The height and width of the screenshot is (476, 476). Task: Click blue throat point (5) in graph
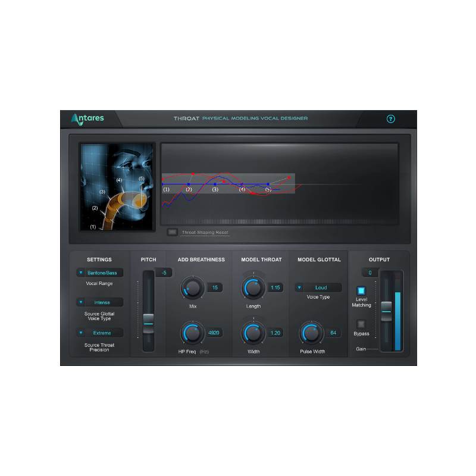[x=268, y=184]
